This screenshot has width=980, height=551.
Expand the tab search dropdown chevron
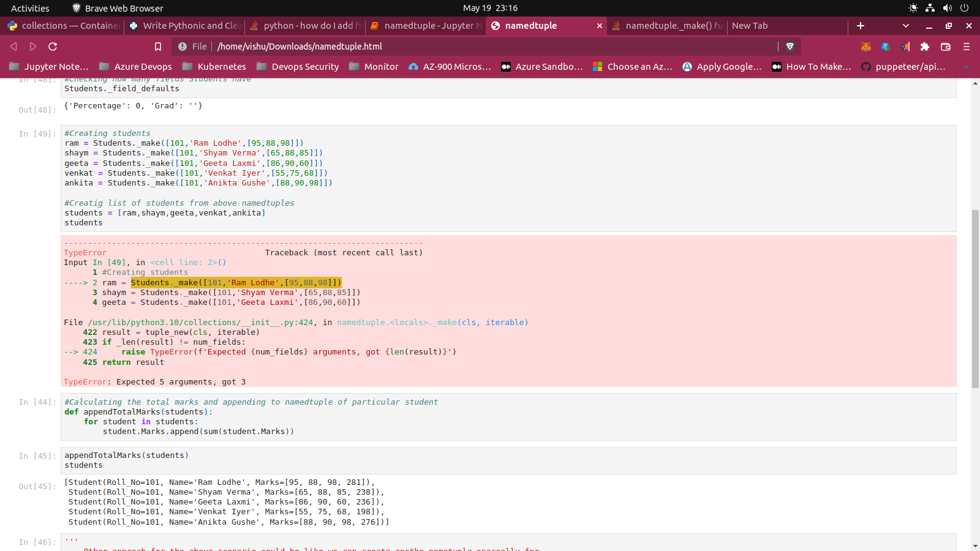click(x=906, y=26)
